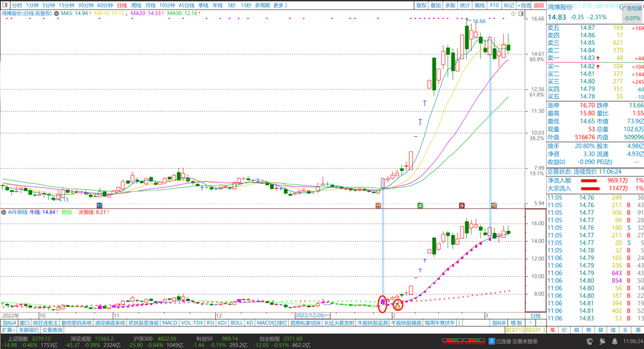Image resolution: width=644 pixels, height=349 pixels.
Task: Open the 多周期 multi-period view
Action: pos(262,5)
